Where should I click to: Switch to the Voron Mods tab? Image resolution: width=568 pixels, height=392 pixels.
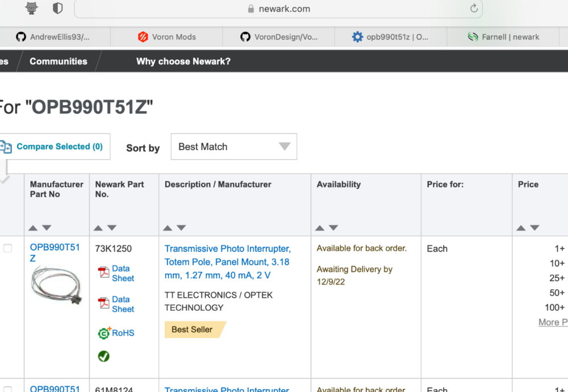click(x=166, y=37)
